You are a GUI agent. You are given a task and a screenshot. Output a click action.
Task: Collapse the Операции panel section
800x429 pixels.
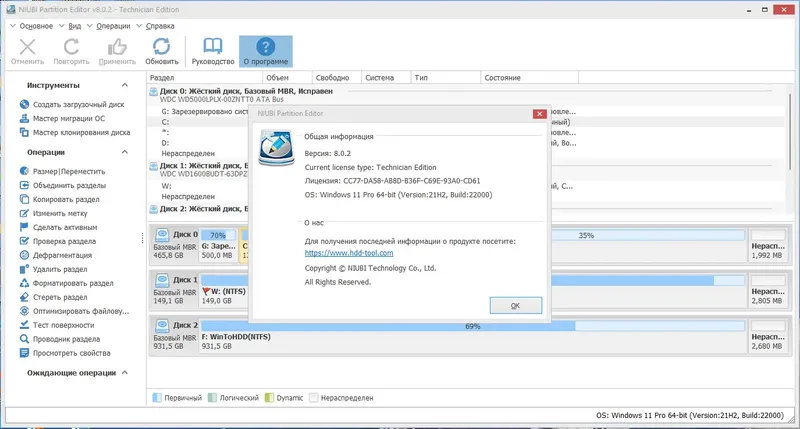tap(124, 152)
